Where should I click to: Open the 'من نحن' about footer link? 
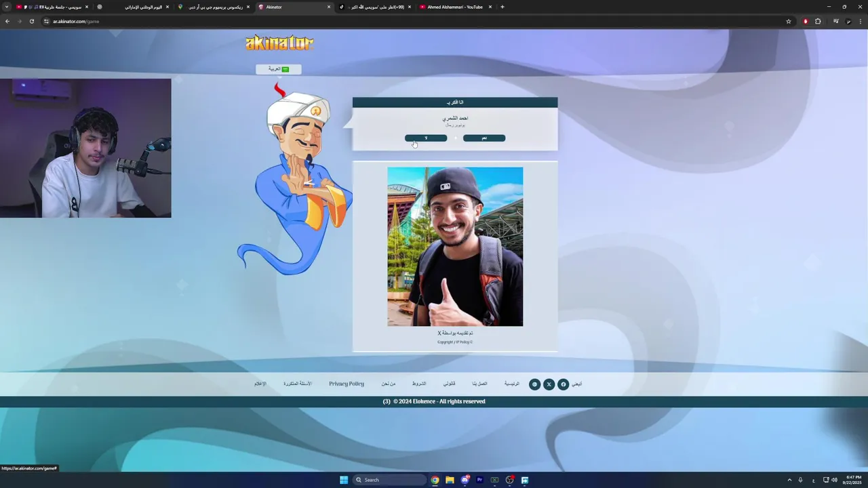pos(389,384)
